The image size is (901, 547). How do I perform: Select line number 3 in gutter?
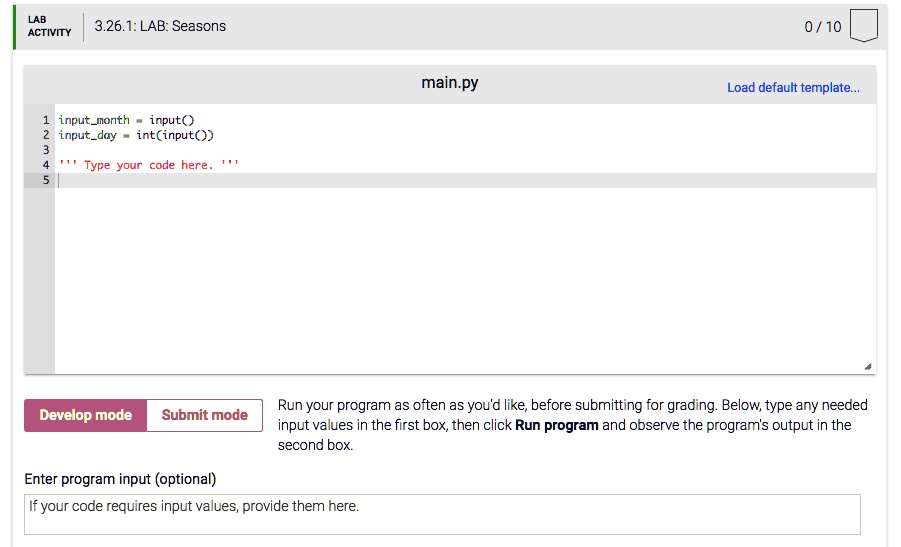(x=45, y=150)
